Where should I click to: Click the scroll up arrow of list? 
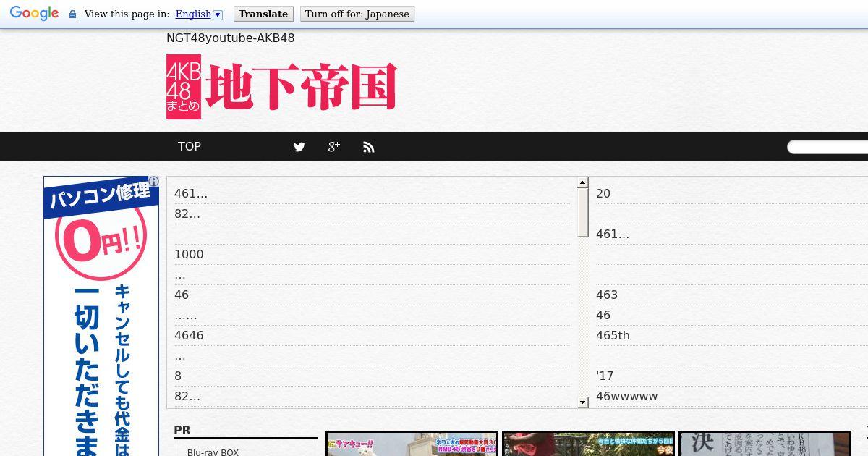click(x=582, y=183)
